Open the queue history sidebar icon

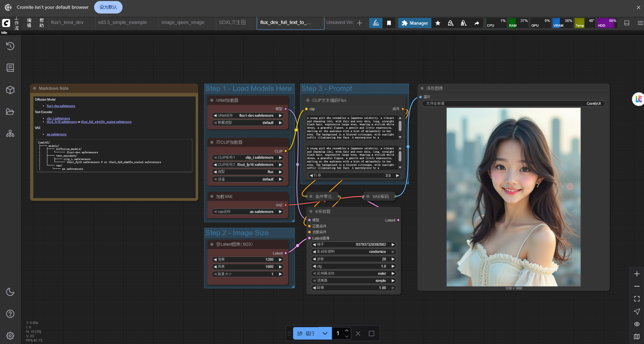pos(10,46)
